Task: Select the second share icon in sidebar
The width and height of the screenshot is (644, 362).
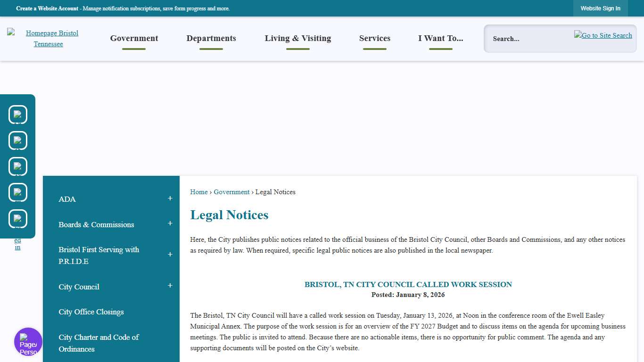Action: click(18, 140)
